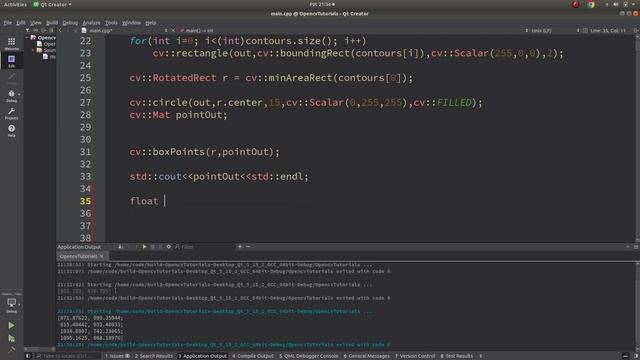Show Version Control pane
640x360 pixels.
point(414,356)
